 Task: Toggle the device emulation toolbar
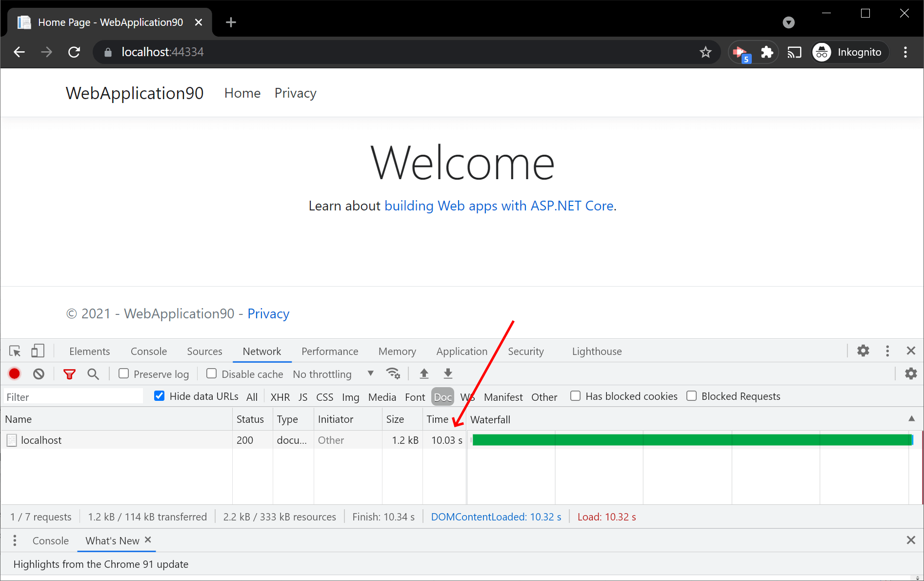[38, 351]
